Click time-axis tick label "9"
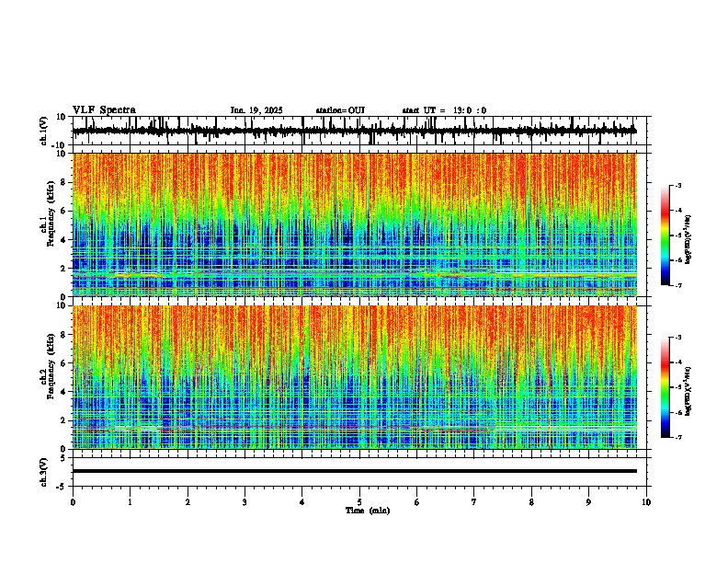 tap(588, 502)
